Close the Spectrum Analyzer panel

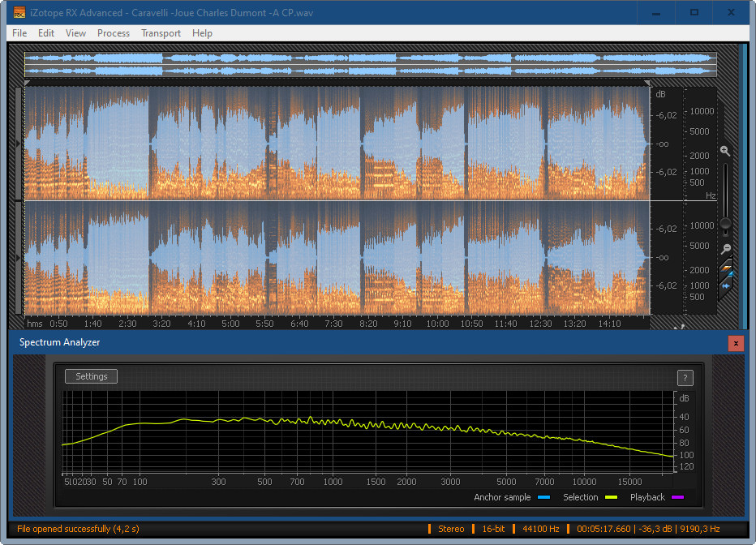(736, 343)
